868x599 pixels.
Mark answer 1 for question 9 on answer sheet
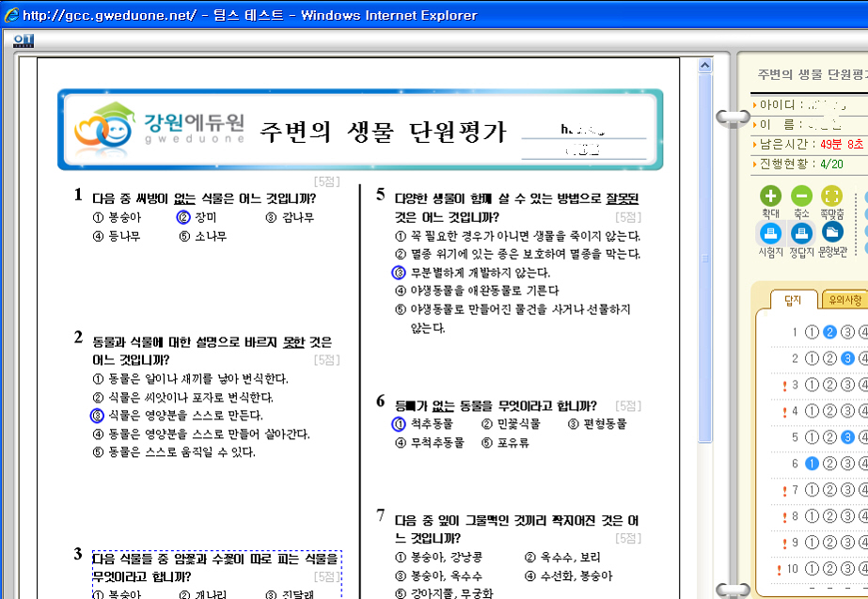812,543
